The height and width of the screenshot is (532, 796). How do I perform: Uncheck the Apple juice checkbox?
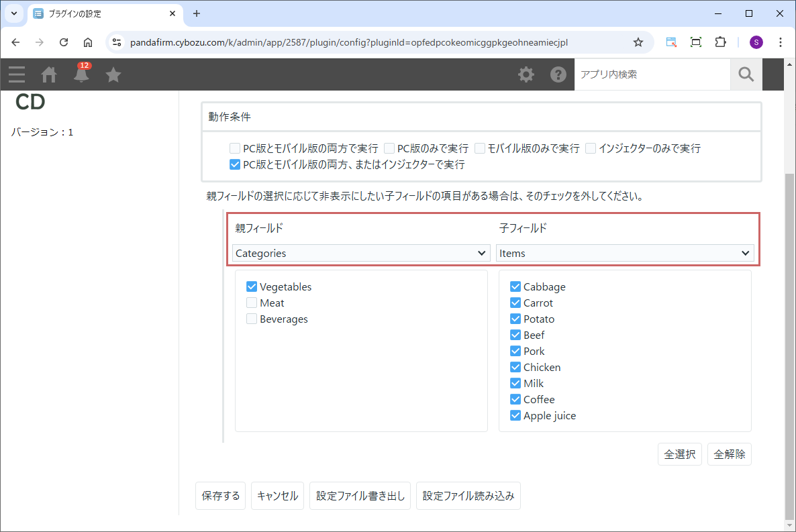point(515,415)
